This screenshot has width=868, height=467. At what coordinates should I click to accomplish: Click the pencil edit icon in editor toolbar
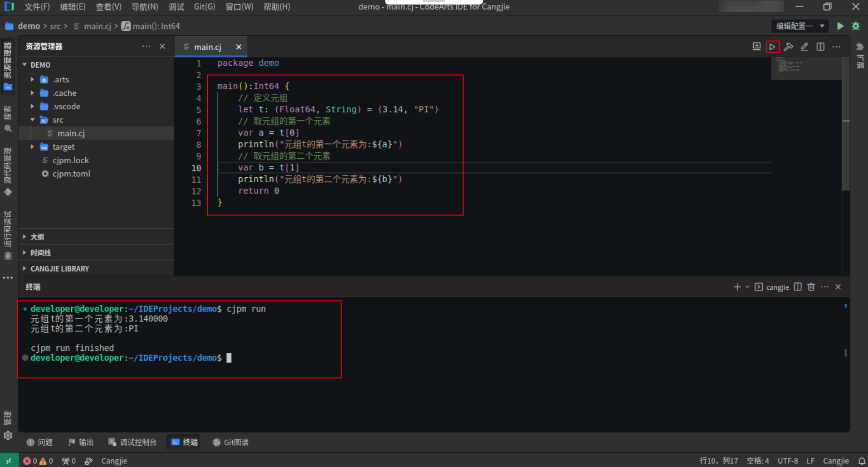[804, 47]
